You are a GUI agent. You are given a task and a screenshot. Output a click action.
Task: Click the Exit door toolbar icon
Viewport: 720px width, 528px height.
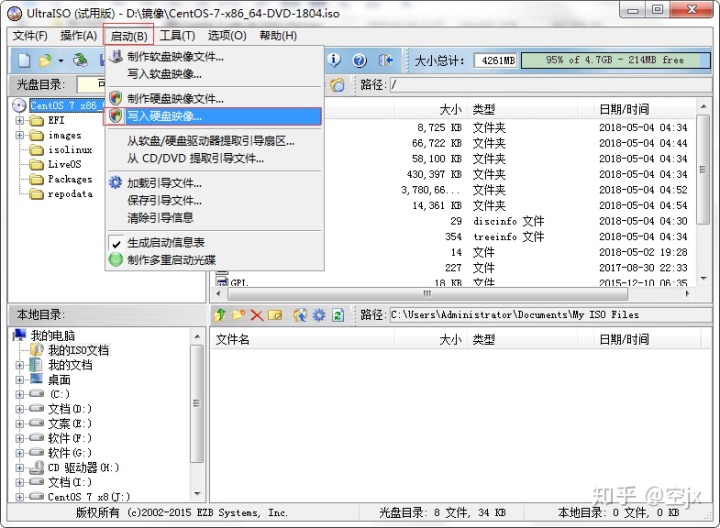coord(385,60)
